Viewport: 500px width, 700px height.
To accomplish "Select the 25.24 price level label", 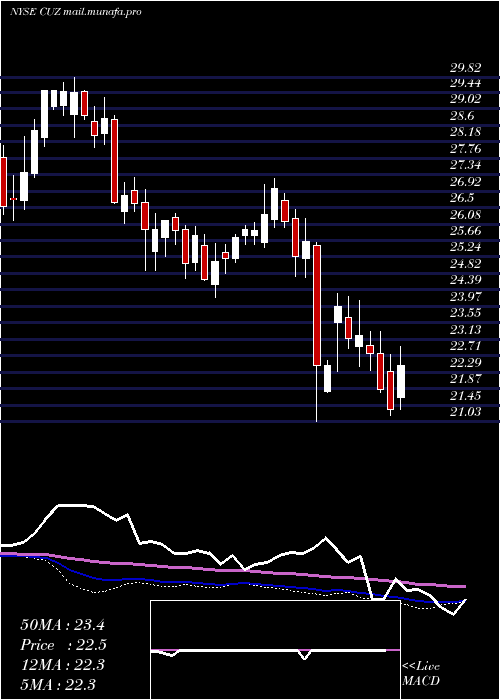I will (x=466, y=247).
